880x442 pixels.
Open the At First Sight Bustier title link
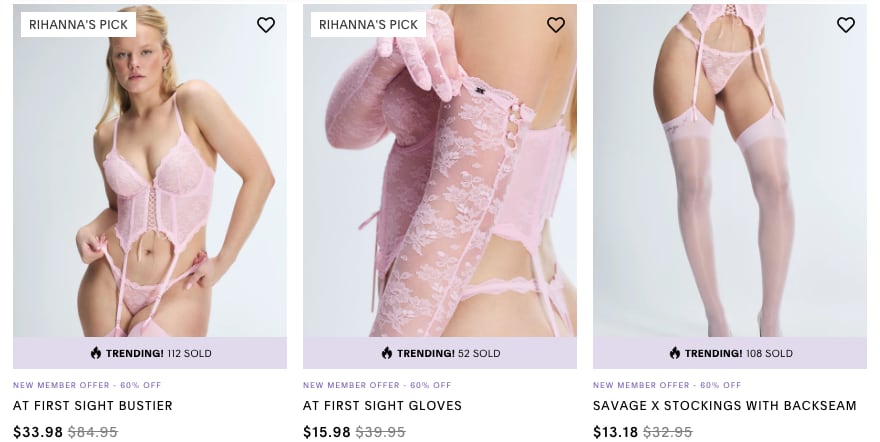point(93,406)
